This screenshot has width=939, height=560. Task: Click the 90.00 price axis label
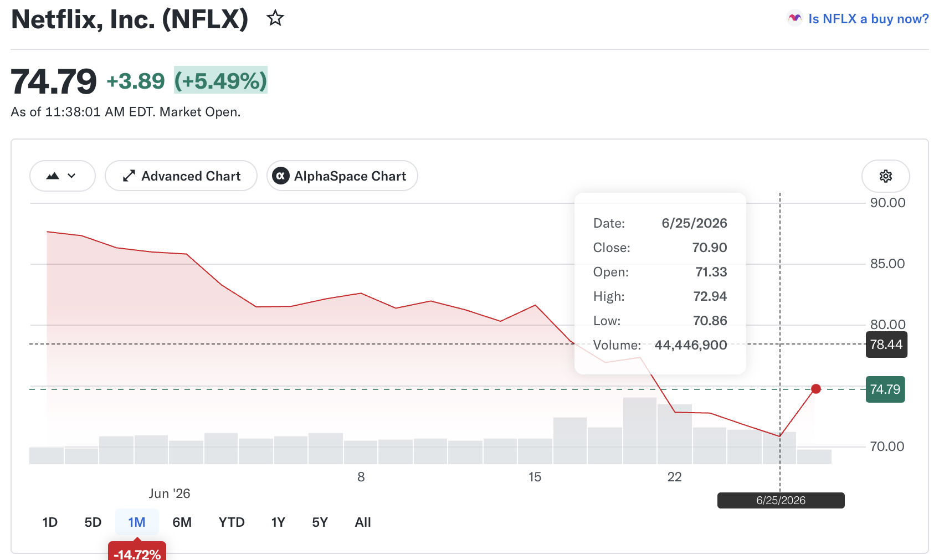pyautogui.click(x=887, y=203)
